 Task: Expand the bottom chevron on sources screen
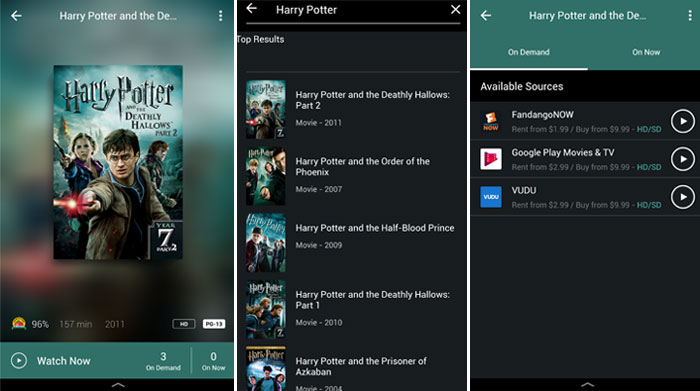588,384
